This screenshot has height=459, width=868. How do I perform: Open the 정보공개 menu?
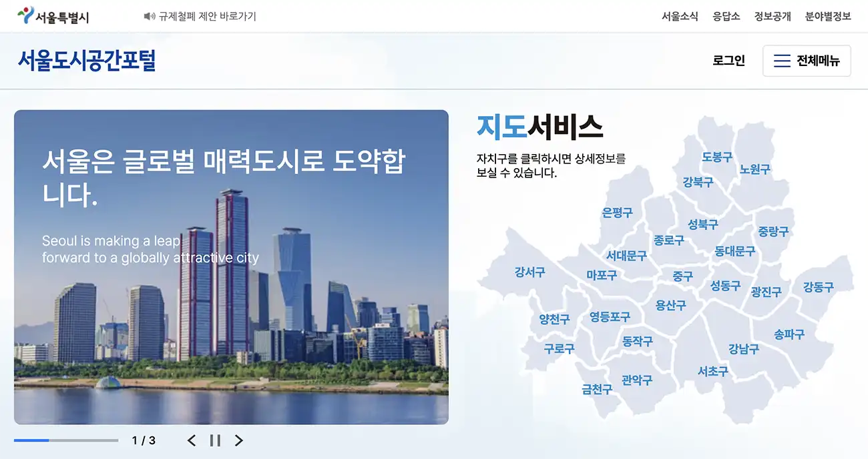771,16
